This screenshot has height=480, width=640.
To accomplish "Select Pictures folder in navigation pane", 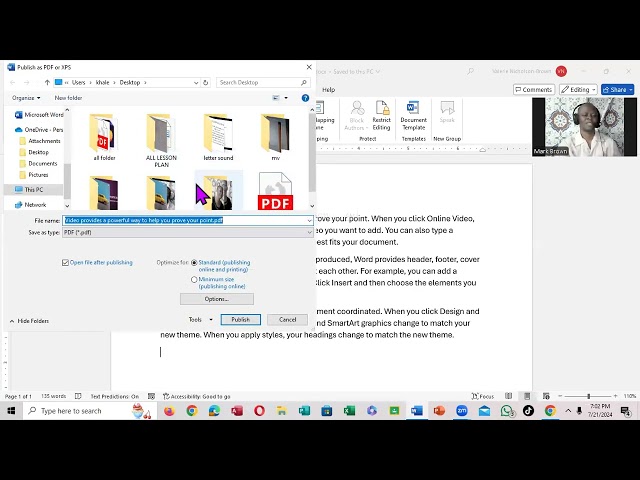I will 34,175.
